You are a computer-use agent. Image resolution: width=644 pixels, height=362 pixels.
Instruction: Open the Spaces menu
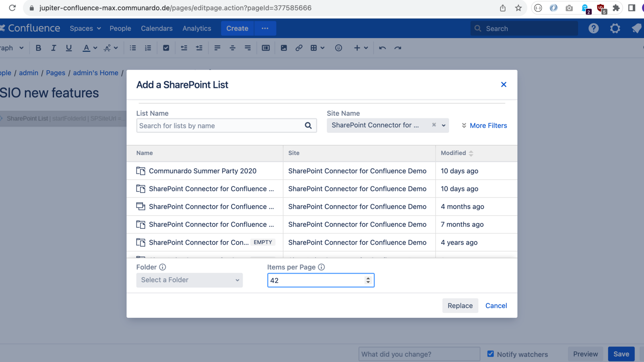coord(85,29)
